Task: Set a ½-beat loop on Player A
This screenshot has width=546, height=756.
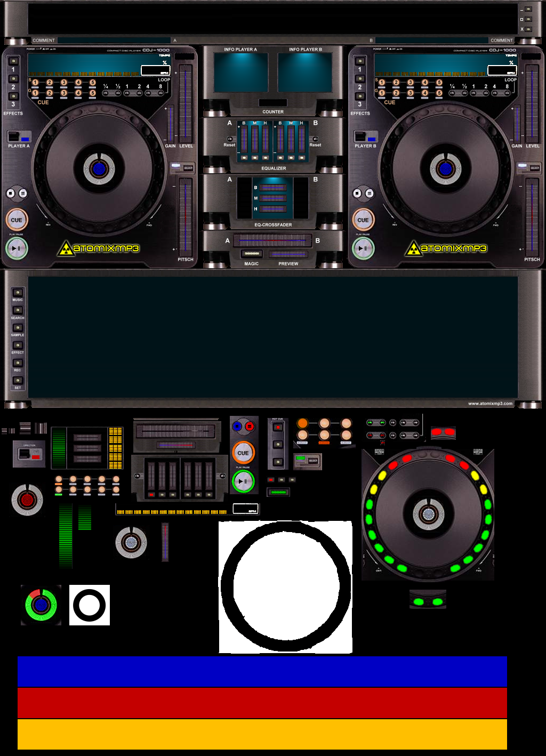Action: (117, 93)
